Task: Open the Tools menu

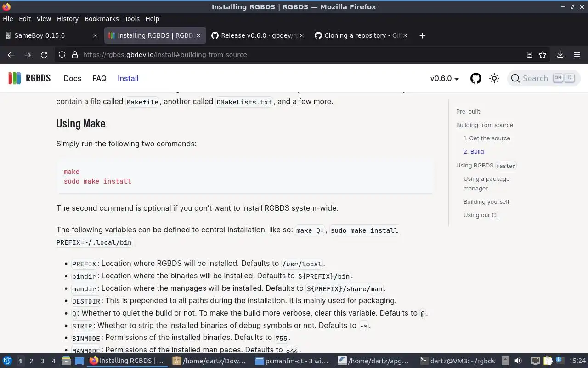Action: tap(132, 19)
